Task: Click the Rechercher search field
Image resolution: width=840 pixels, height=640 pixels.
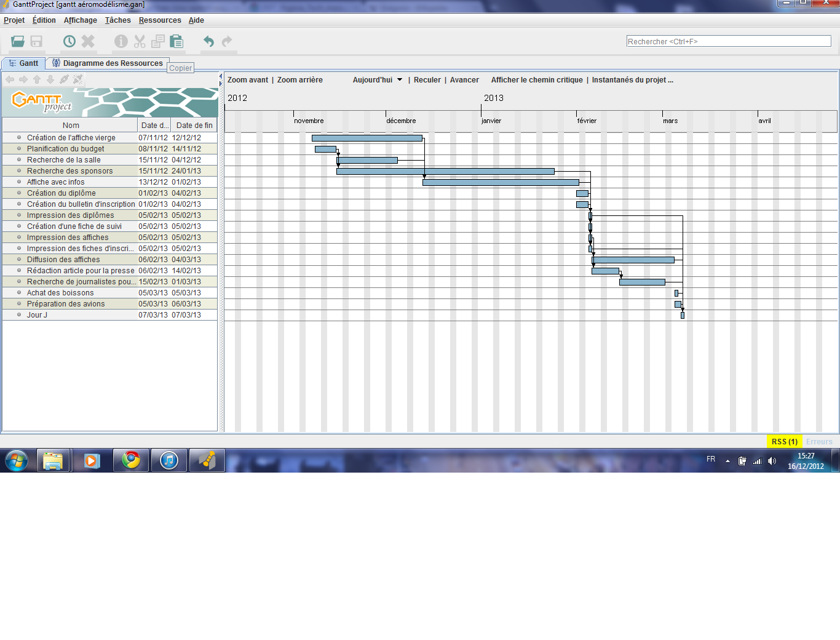Action: [x=728, y=41]
